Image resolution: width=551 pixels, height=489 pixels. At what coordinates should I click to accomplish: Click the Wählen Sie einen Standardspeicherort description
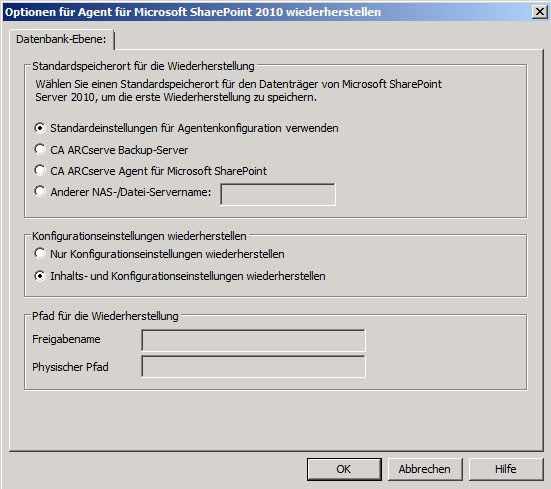click(x=238, y=91)
